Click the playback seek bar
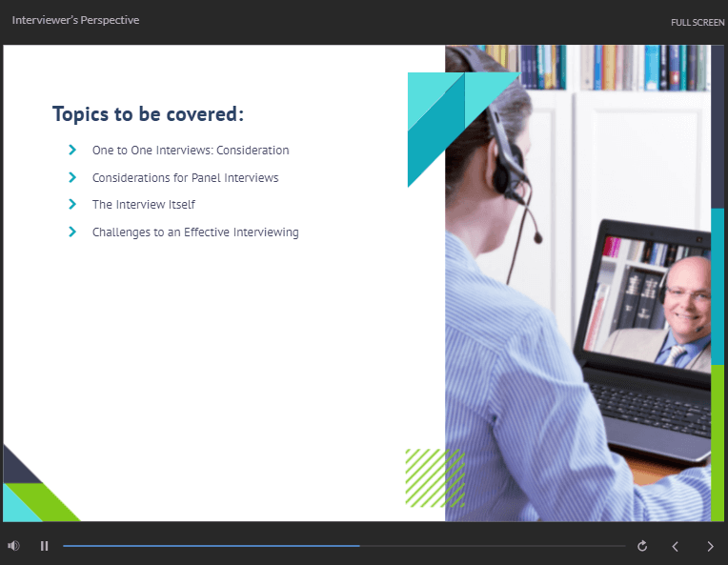This screenshot has width=728, height=565. 343,546
